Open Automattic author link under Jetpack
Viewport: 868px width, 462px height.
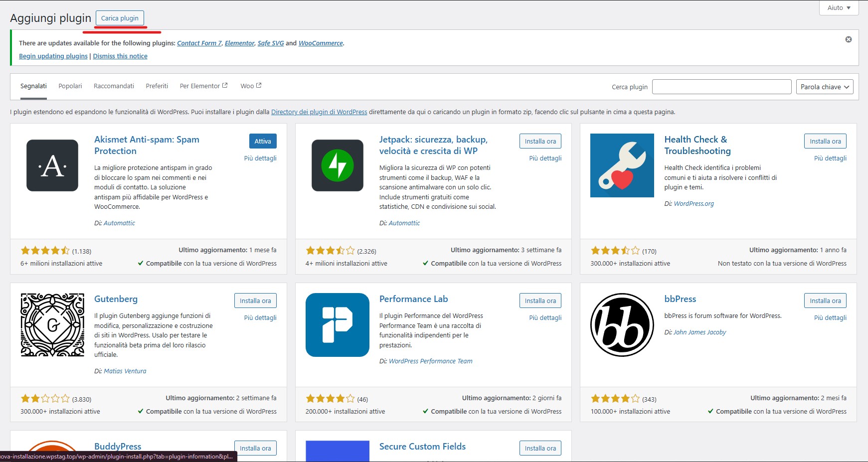click(404, 223)
